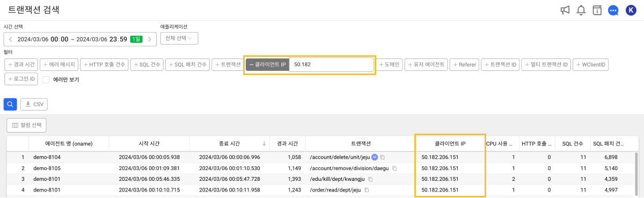Sort by 클라이언트 IP column header

tap(450, 144)
